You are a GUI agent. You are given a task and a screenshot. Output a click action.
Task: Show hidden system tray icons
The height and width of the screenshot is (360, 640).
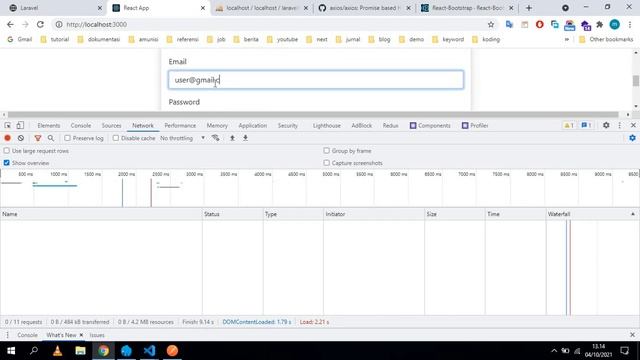(554, 351)
